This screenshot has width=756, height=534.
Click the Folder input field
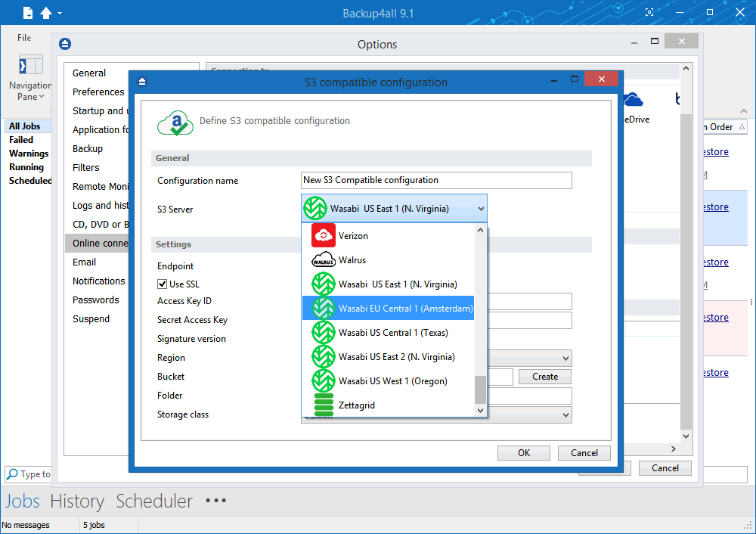click(x=529, y=396)
